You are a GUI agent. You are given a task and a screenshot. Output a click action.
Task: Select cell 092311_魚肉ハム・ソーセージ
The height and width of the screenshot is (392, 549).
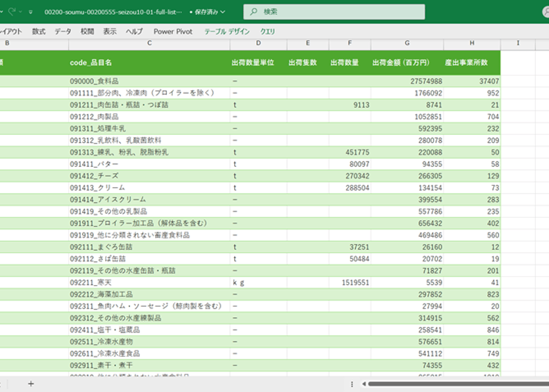(x=150, y=306)
